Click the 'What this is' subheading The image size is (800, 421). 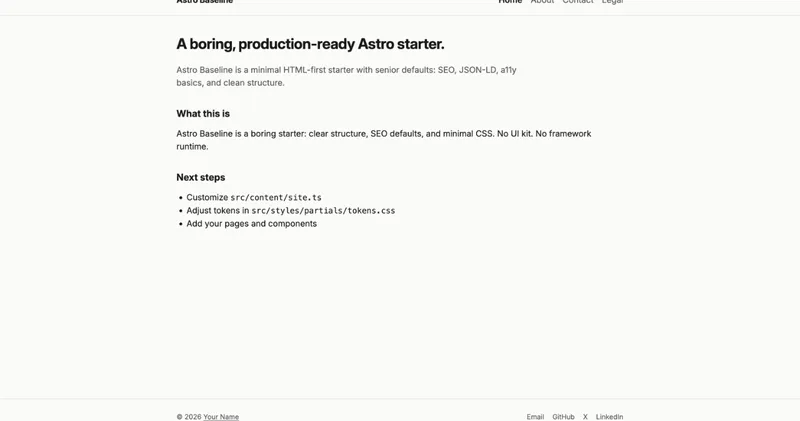[x=203, y=114]
